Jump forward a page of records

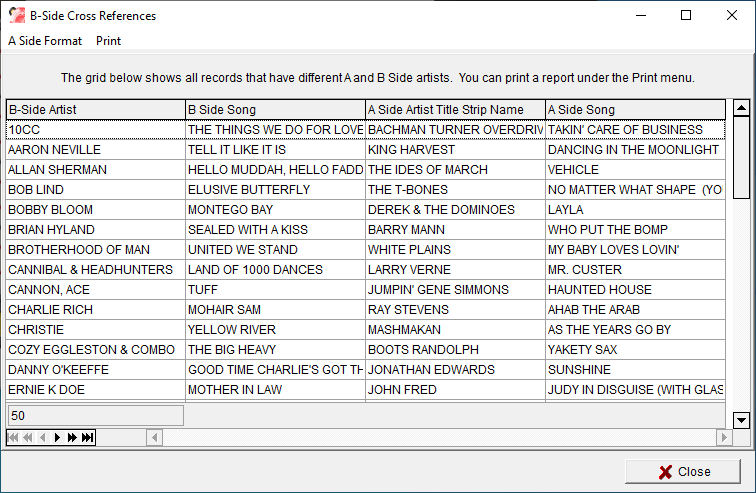(72, 438)
